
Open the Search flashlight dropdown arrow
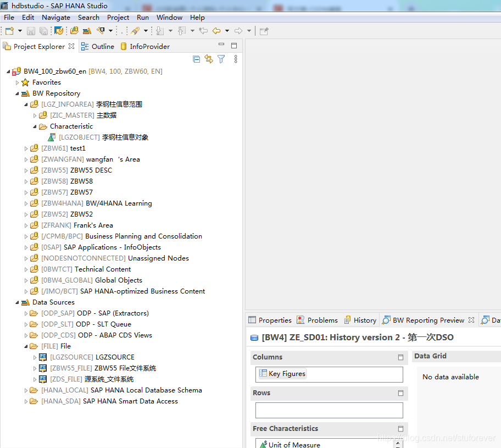coord(146,31)
